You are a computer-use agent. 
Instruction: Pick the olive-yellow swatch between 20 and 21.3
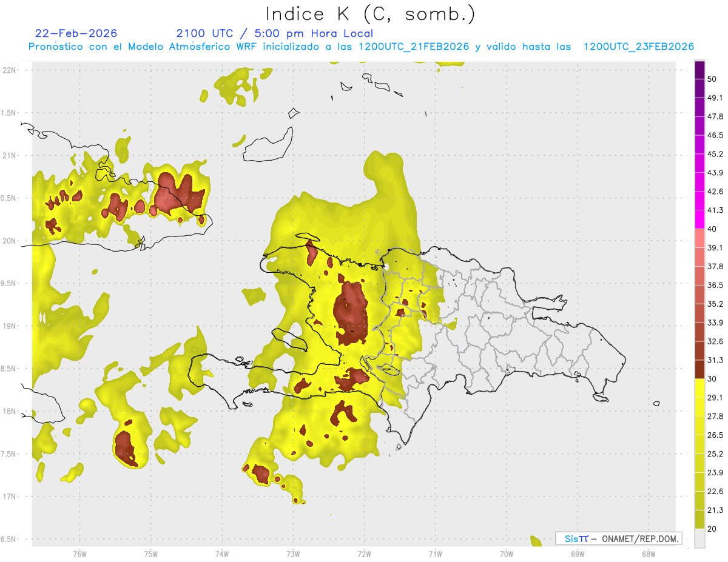699,520
